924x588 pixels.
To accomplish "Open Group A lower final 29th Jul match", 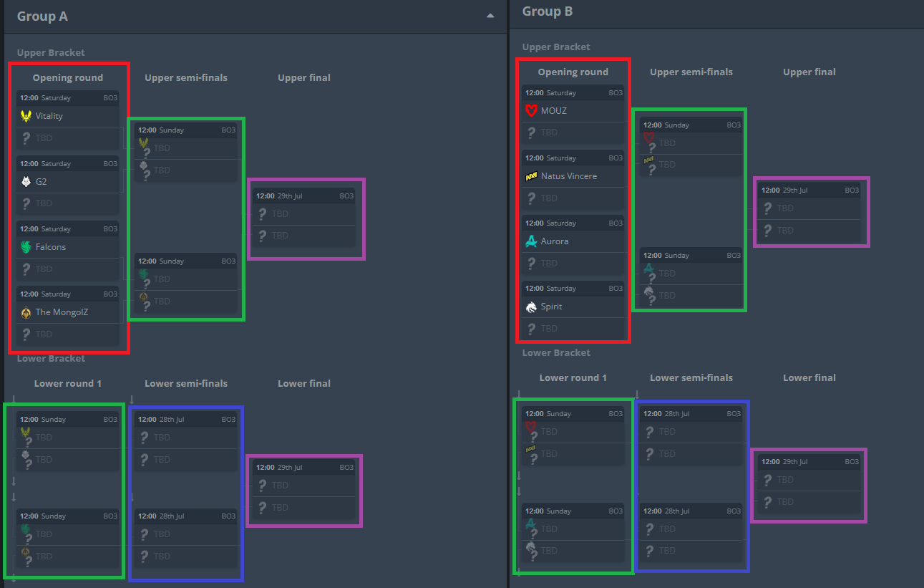I will pos(304,489).
